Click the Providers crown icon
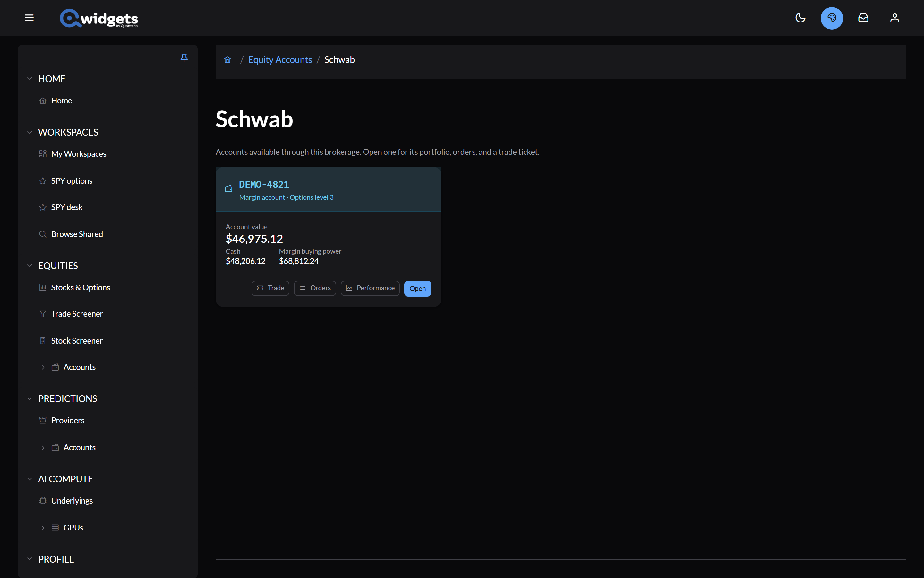Image resolution: width=924 pixels, height=578 pixels. (x=43, y=421)
